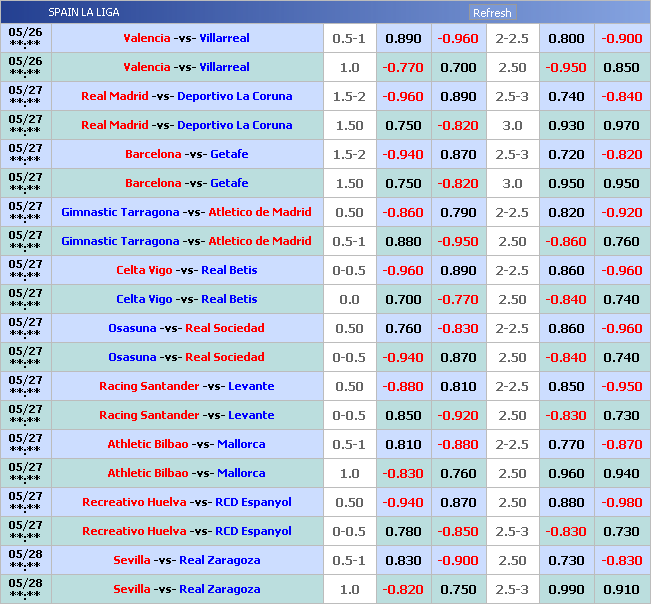Choose -0.940 odds for Osasuna vs Real Sociedad
Viewport: 651px width, 604px height.
pos(403,357)
